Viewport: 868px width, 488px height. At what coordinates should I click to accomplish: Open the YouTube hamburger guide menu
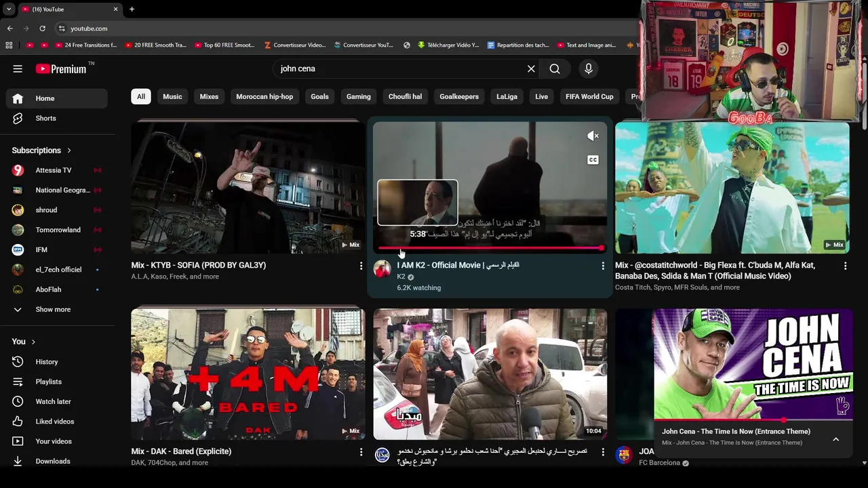[x=18, y=68]
